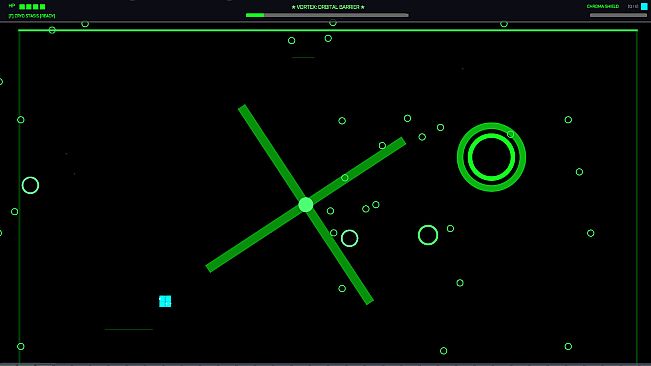This screenshot has width=651, height=366.
Task: Click the boss health progress bar
Action: pos(327,15)
